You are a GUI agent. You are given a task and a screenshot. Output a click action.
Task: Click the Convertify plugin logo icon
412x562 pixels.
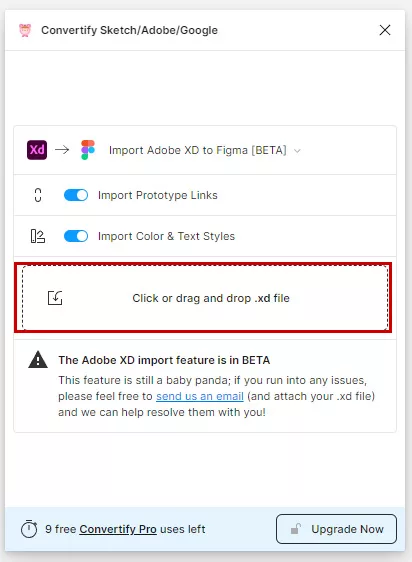click(25, 30)
